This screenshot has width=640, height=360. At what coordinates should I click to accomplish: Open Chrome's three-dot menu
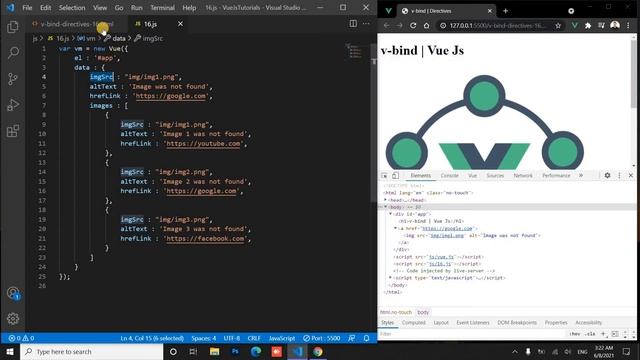tap(628, 25)
